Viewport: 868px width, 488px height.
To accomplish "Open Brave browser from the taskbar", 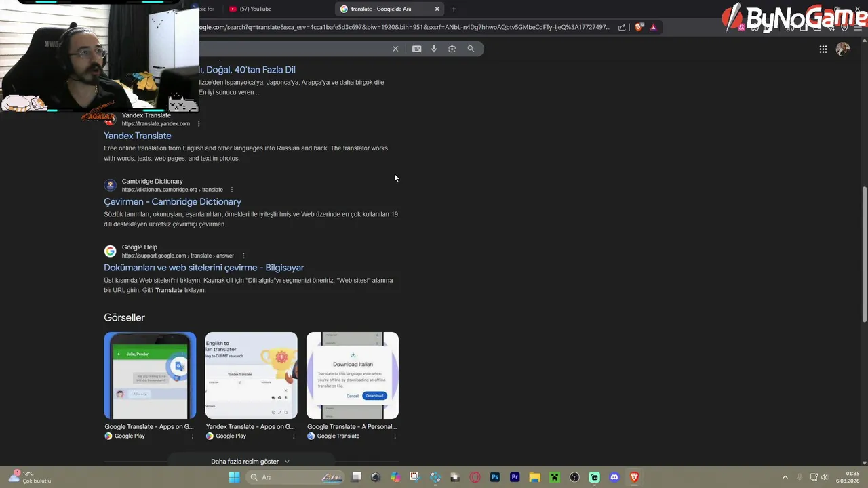I will (x=634, y=477).
